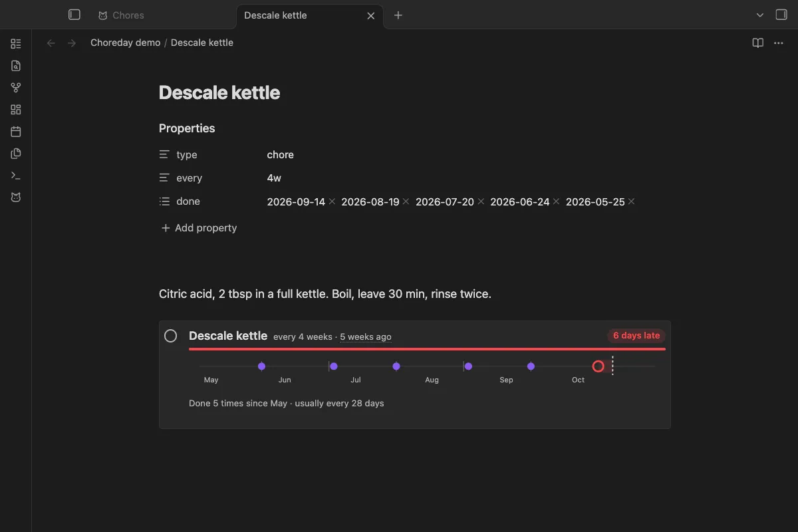Image resolution: width=798 pixels, height=532 pixels.
Task: Click the 'type' property name
Action: click(x=187, y=154)
